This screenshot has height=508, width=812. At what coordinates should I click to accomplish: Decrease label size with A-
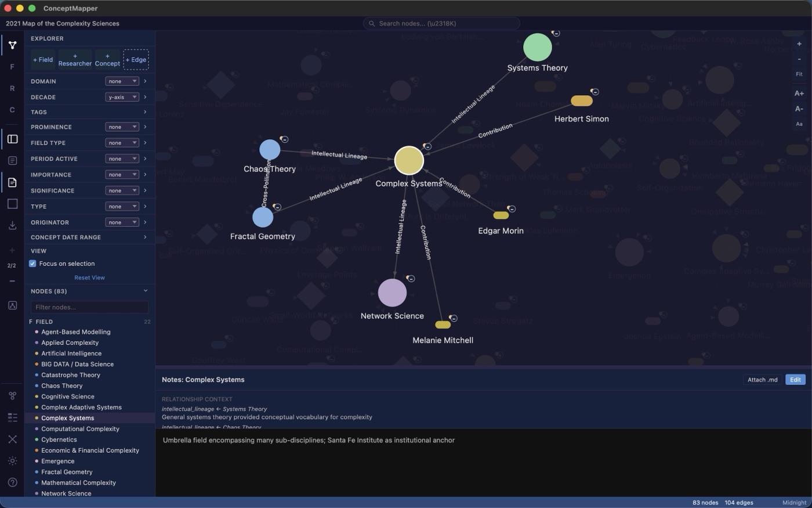pyautogui.click(x=799, y=109)
